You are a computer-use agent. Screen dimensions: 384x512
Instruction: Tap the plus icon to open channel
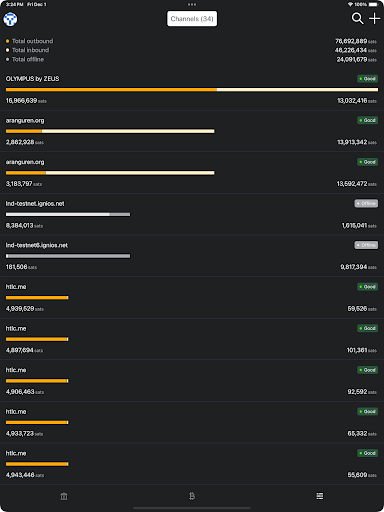click(x=374, y=18)
